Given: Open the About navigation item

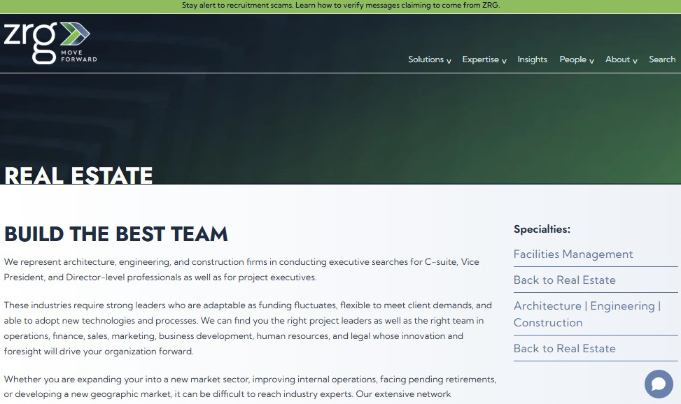Looking at the screenshot, I should pyautogui.click(x=618, y=60).
